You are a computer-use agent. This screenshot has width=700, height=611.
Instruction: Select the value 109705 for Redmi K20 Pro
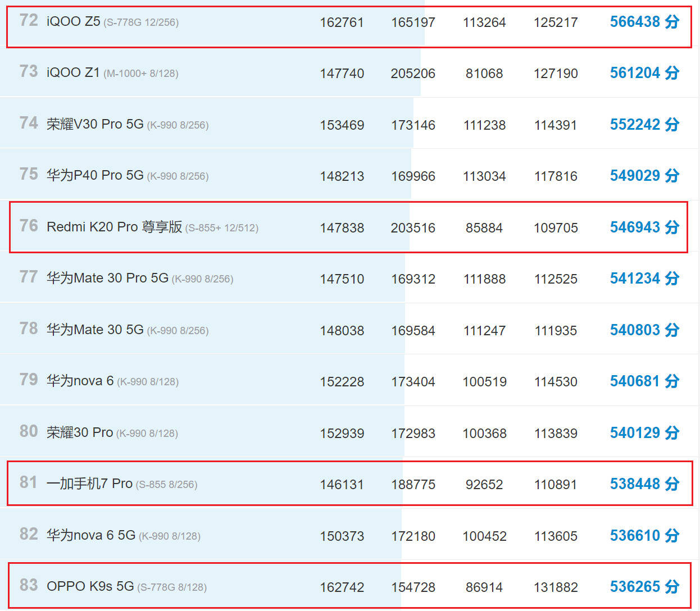click(556, 228)
